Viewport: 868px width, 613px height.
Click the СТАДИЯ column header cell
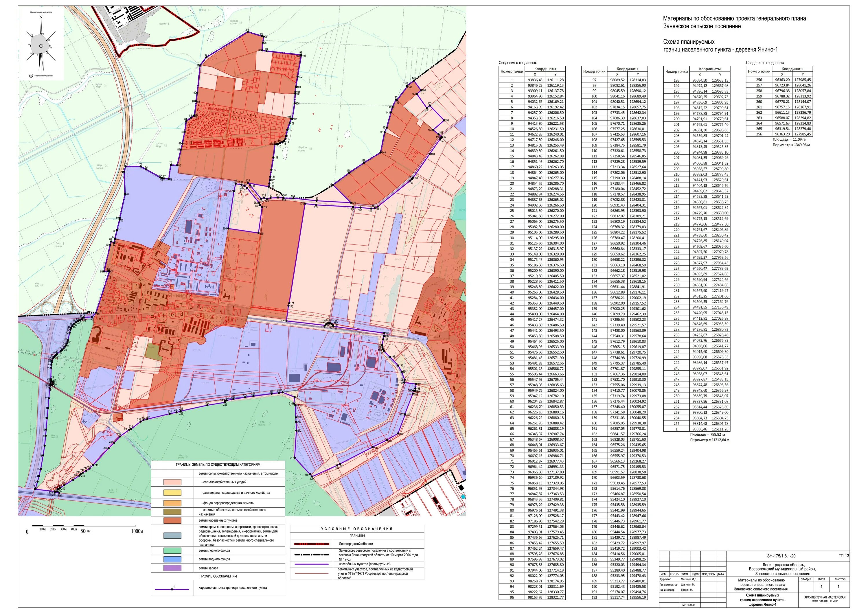tap(806, 579)
